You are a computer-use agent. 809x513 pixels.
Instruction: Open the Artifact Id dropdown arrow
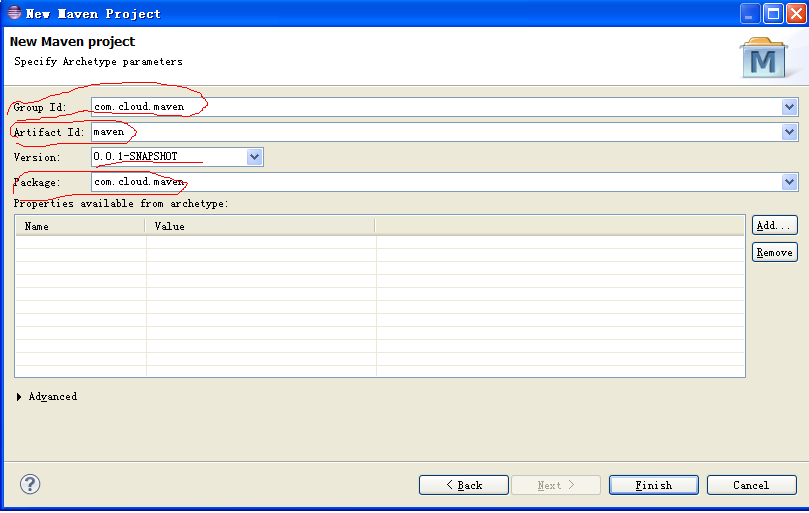click(789, 132)
